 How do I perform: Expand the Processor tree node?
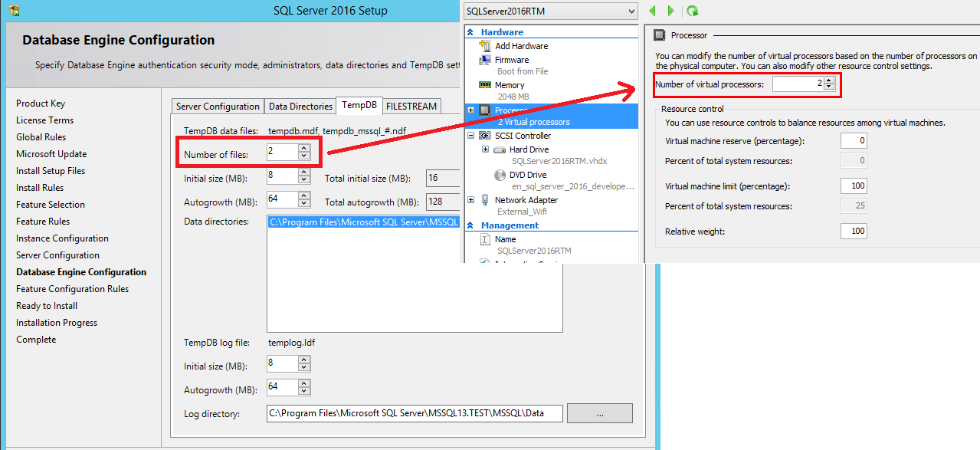pyautogui.click(x=470, y=110)
